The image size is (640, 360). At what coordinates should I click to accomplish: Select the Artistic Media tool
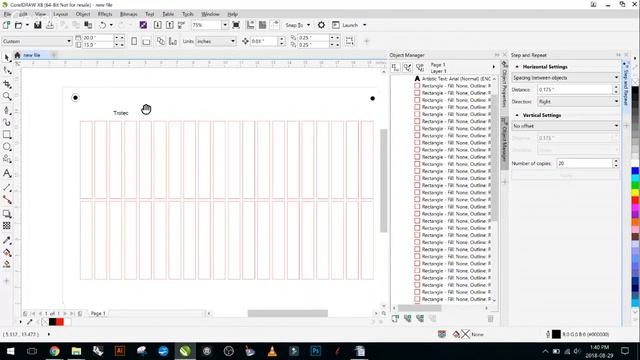tap(7, 122)
